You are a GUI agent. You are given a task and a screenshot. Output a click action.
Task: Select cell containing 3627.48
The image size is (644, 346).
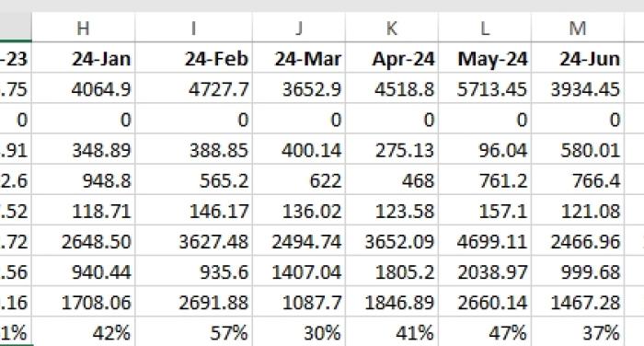194,240
